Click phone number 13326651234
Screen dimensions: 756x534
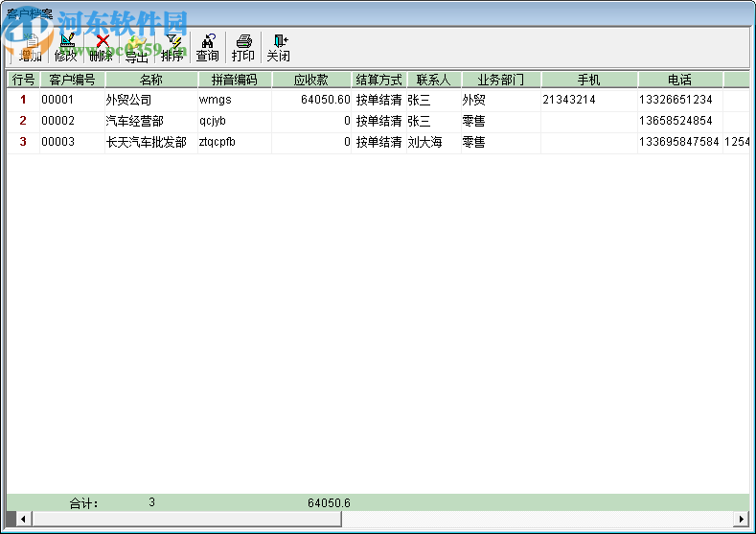click(x=676, y=100)
